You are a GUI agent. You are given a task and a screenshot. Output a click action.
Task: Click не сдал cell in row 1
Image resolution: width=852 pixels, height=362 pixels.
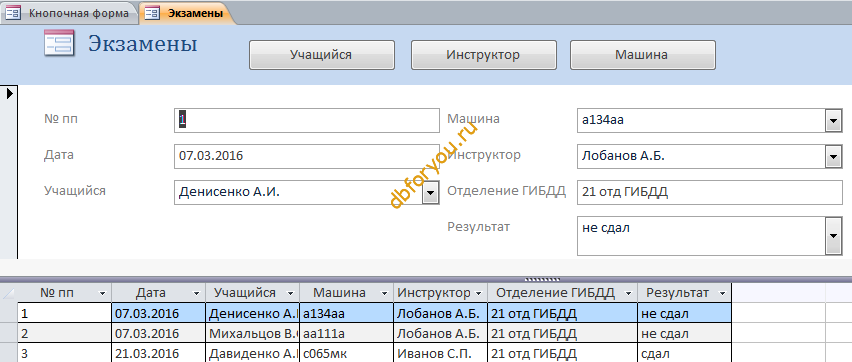pyautogui.click(x=685, y=314)
